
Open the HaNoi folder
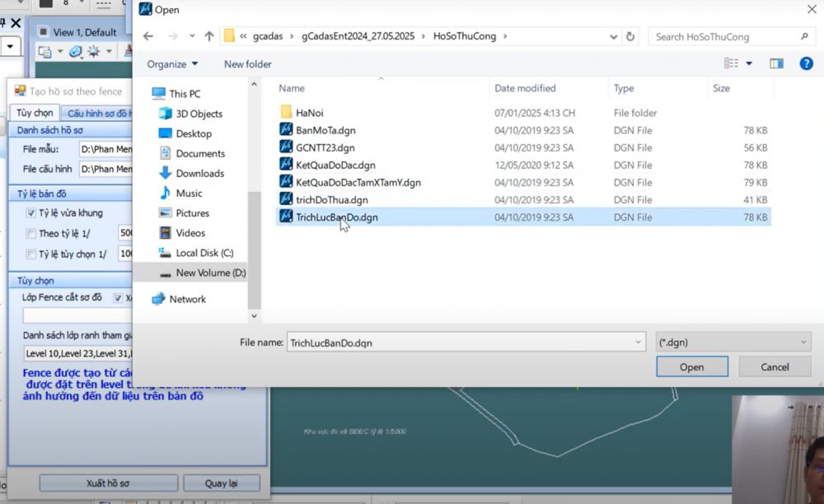point(309,112)
